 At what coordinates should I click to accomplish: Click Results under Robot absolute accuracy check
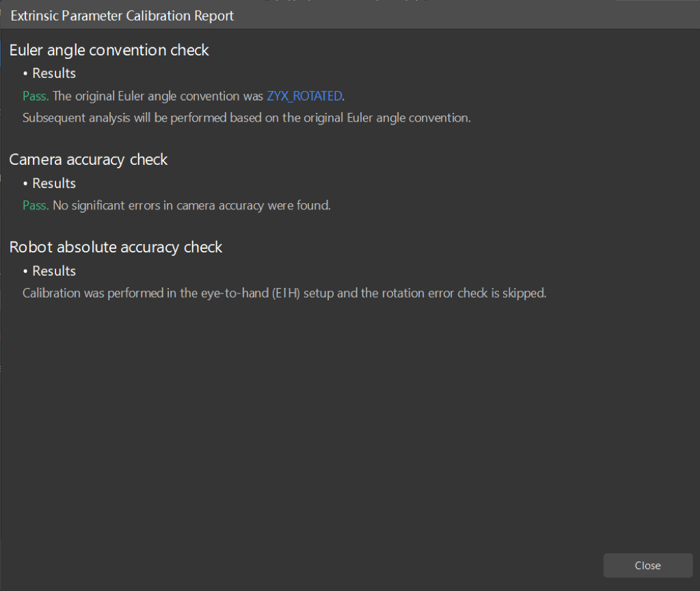[54, 271]
